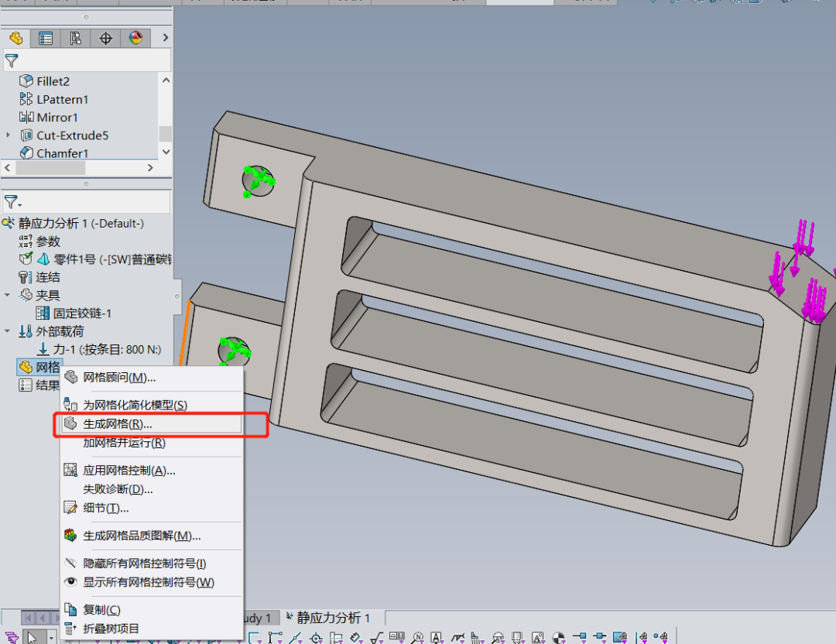Open the FeatureManager design tree tab
This screenshot has width=836, height=644.
click(16, 38)
